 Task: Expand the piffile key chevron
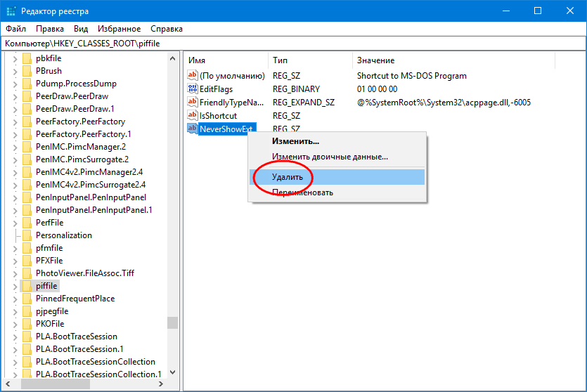15,286
